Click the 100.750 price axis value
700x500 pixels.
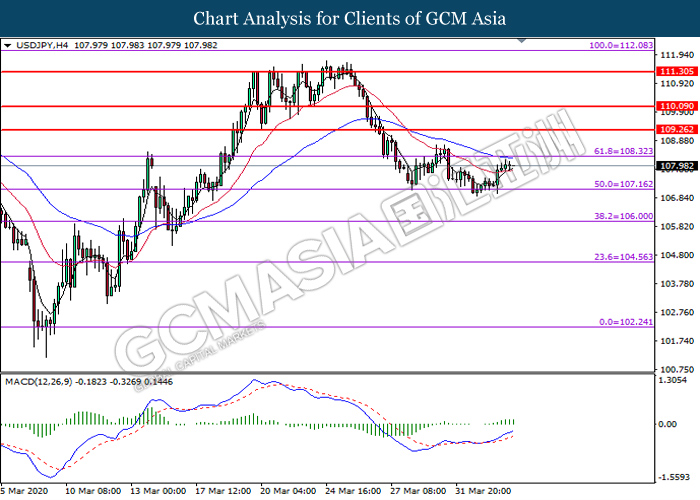[x=677, y=369]
